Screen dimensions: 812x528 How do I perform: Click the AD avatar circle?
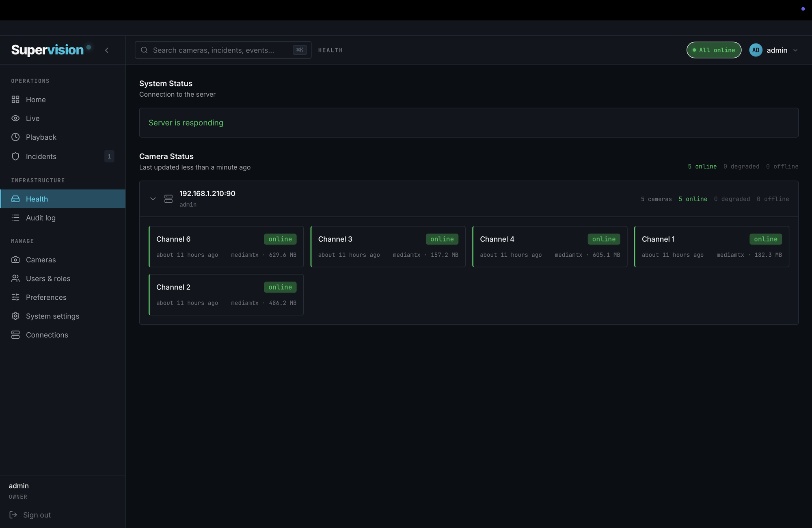coord(756,50)
